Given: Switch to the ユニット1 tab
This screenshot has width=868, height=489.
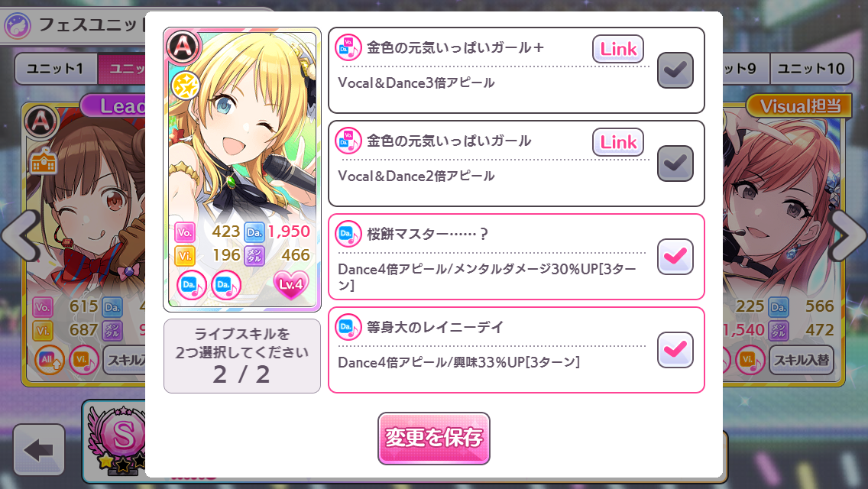Looking at the screenshot, I should pos(55,69).
